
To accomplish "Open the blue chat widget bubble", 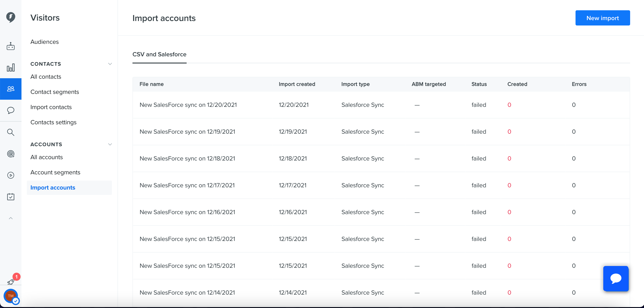I will click(x=616, y=278).
